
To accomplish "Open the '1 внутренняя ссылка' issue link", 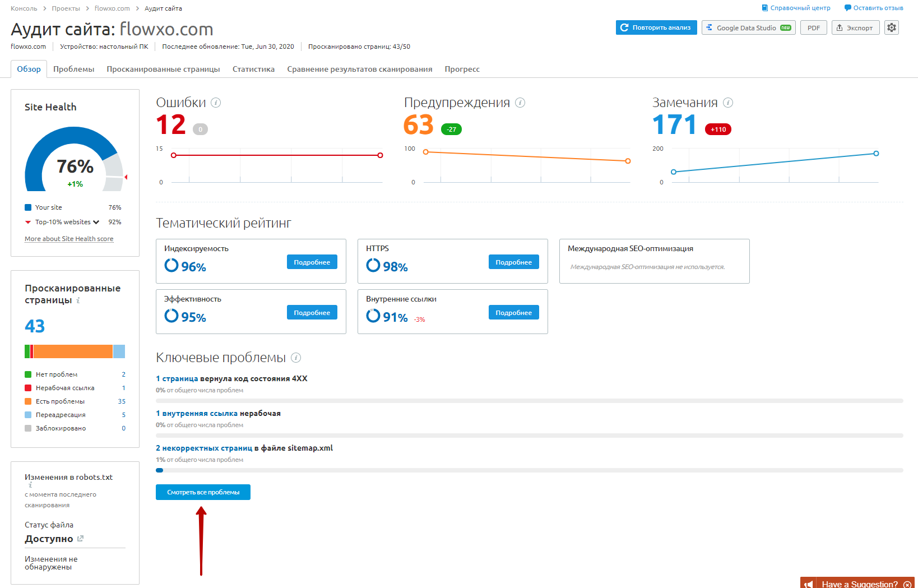I will pyautogui.click(x=197, y=413).
